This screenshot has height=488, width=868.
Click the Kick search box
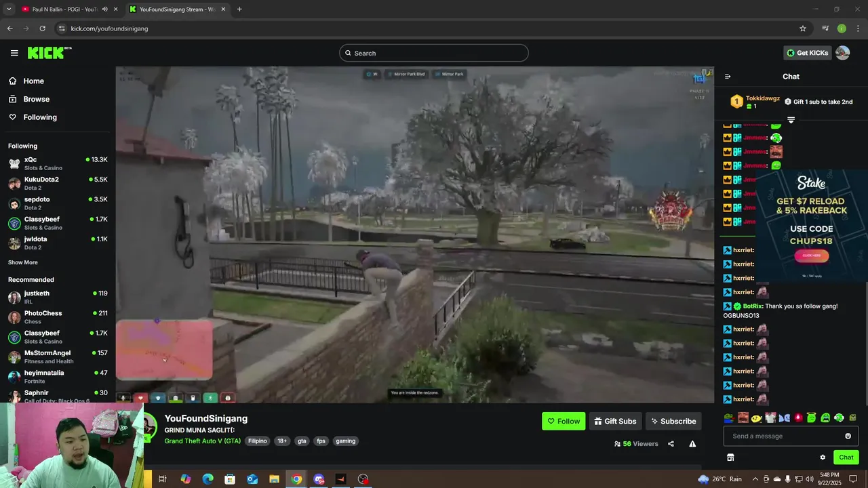(x=434, y=53)
